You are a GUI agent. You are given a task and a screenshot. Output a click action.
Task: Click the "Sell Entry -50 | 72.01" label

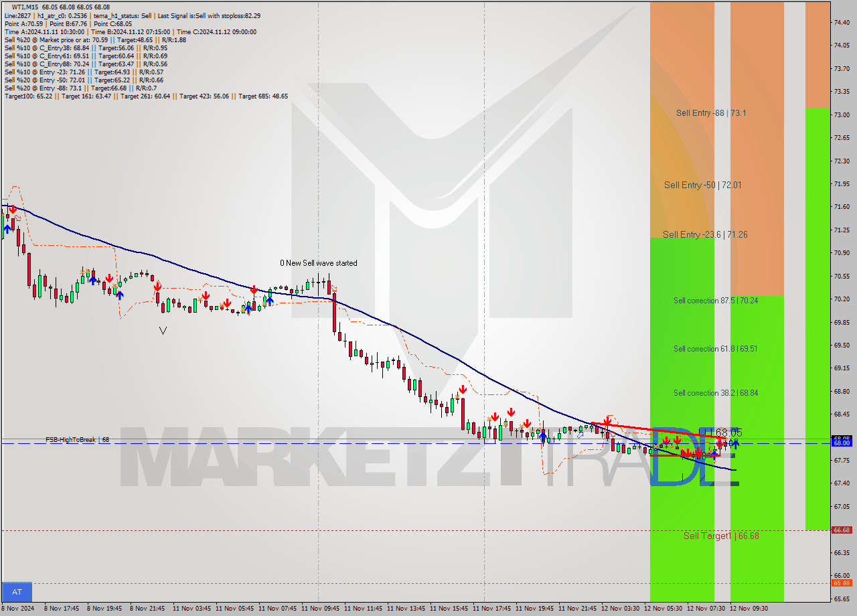coord(702,185)
